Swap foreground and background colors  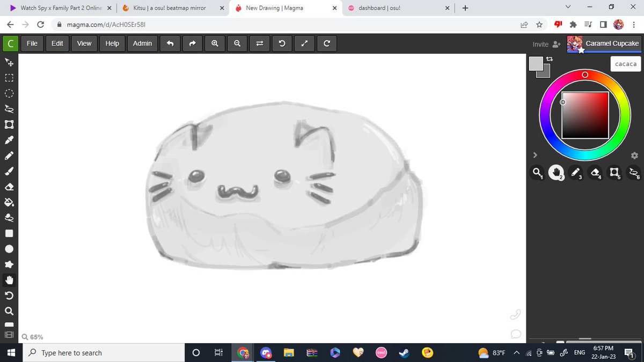tap(549, 58)
